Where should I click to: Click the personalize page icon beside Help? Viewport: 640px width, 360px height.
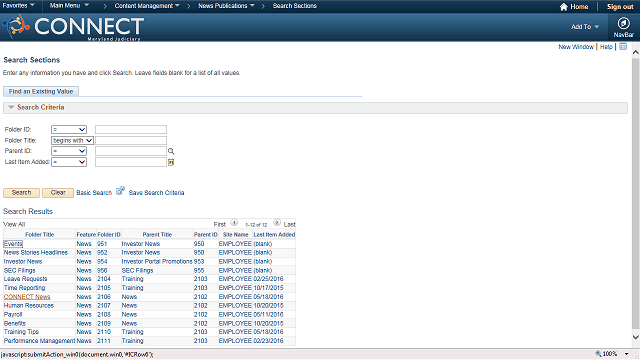tap(623, 47)
